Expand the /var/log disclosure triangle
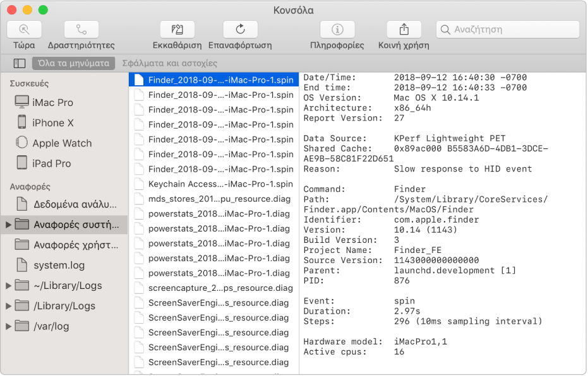588x376 pixels. pos(8,326)
